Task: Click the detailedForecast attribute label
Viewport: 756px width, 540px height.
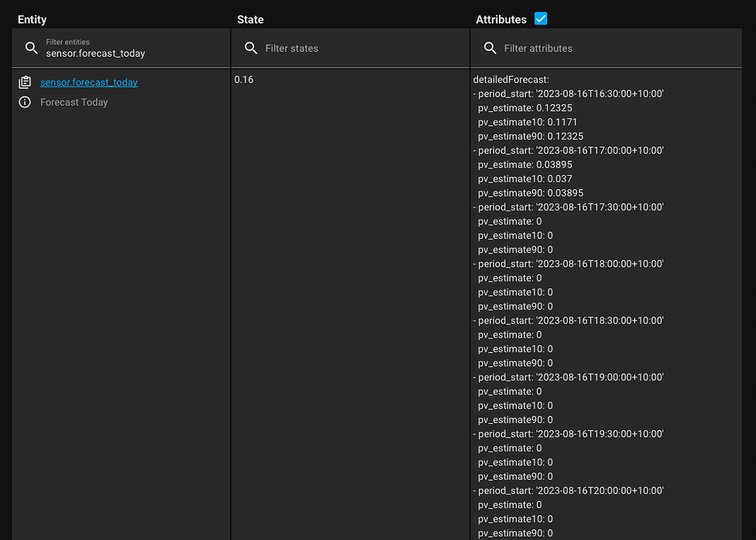Action: [x=512, y=79]
